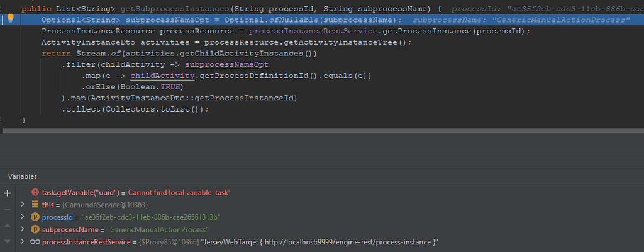Screen dimensions: 644x252
Task: Click the parameter icon next to processId
Action: point(35,217)
